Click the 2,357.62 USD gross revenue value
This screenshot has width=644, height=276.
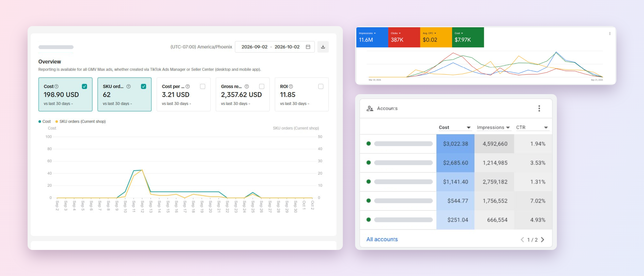(x=241, y=95)
